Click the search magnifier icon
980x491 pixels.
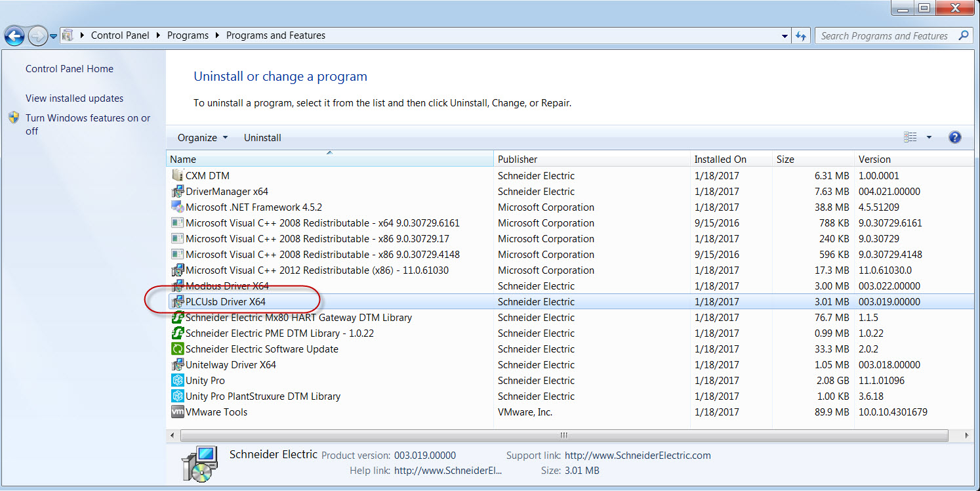tap(964, 35)
